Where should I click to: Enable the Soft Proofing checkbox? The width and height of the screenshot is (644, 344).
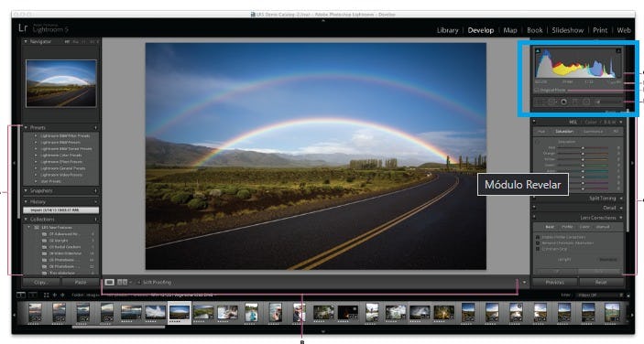[139, 282]
